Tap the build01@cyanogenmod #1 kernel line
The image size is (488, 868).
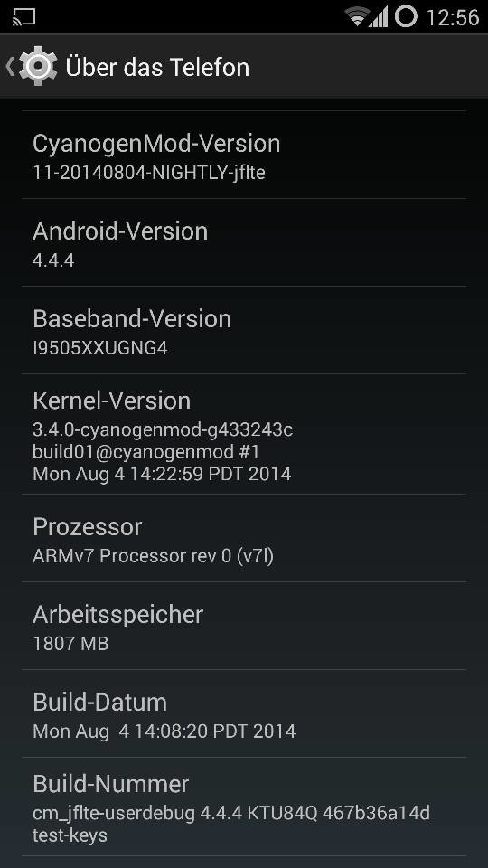click(x=146, y=452)
